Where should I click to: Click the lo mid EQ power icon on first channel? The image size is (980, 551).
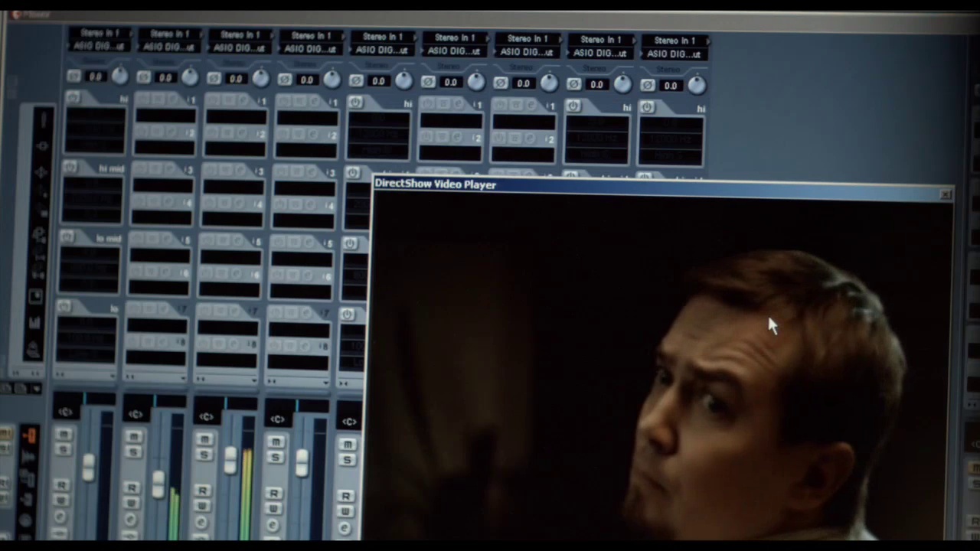(x=67, y=236)
